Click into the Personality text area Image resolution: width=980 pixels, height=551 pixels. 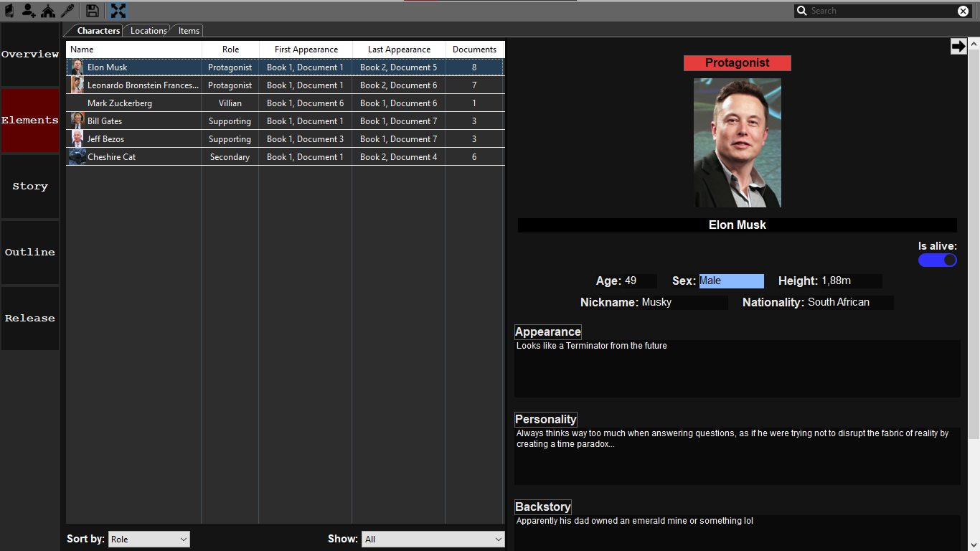(x=738, y=456)
